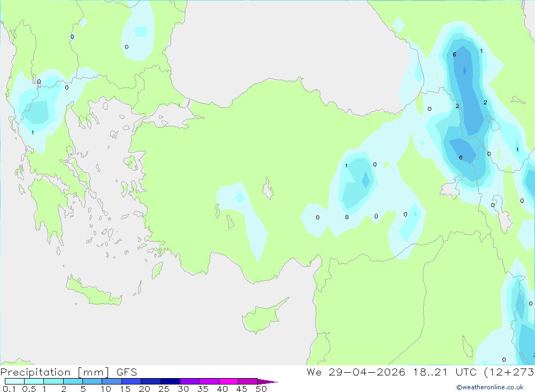This screenshot has height=392, width=535.
Task: Click the '18..21 UTC' time text
Action: (445, 372)
